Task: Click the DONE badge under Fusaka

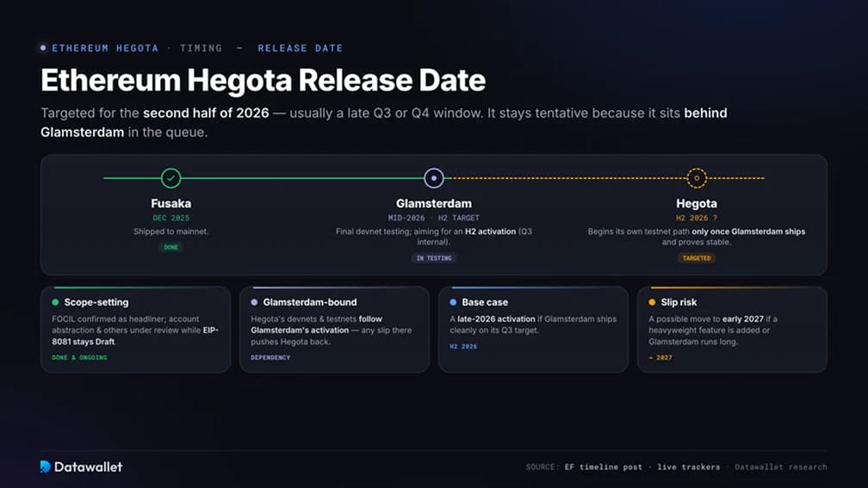Action: [x=171, y=247]
